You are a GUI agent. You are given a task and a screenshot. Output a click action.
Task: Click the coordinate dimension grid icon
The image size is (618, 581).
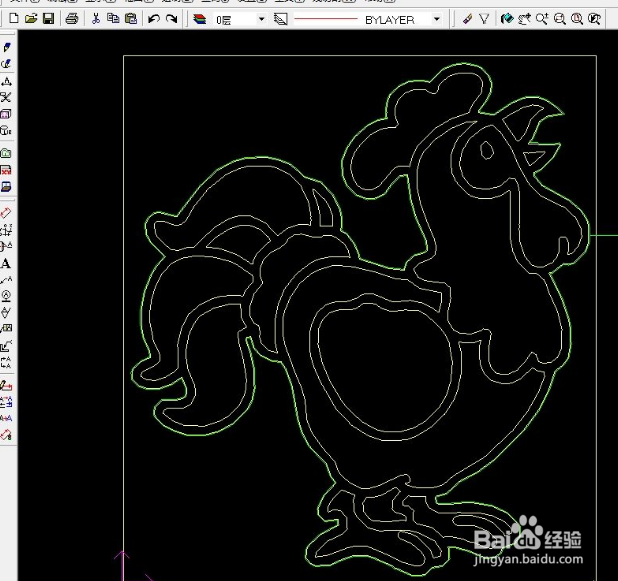[6, 229]
